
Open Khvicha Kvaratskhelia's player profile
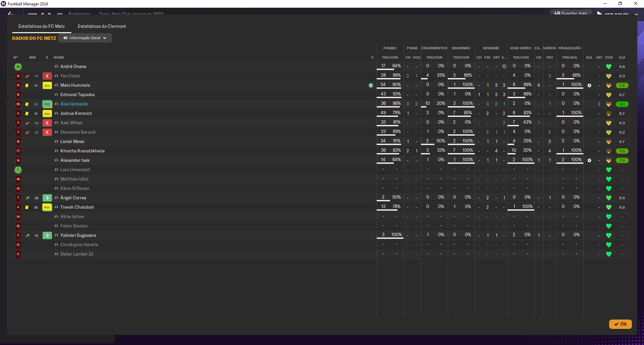click(83, 151)
